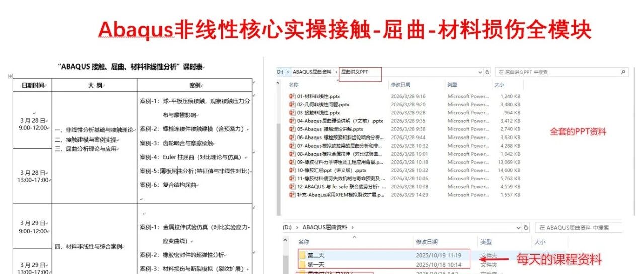The image size is (644, 274).
Task: Sort by 修改日期 column in 屈曲讲义PPT window
Action: click(x=400, y=85)
